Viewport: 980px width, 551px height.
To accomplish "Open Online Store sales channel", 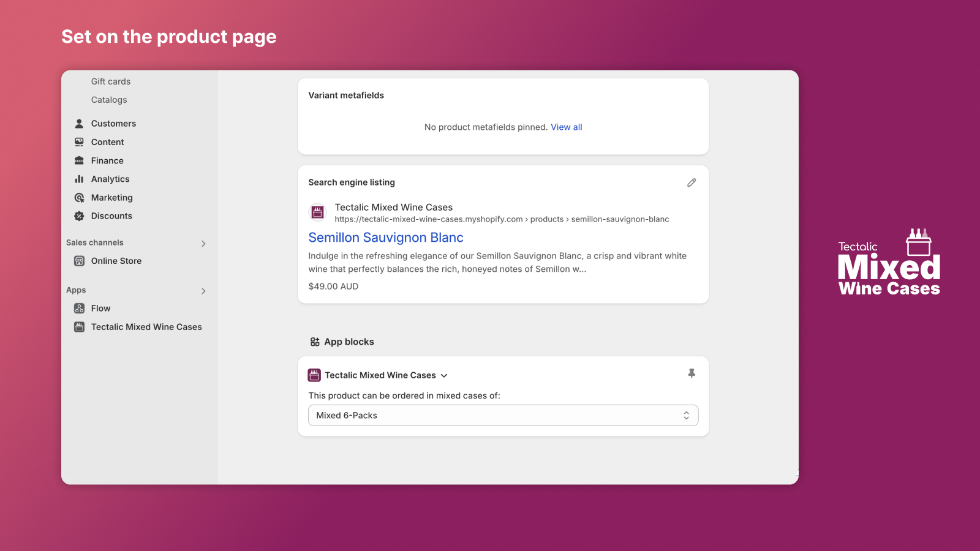I will click(x=116, y=261).
